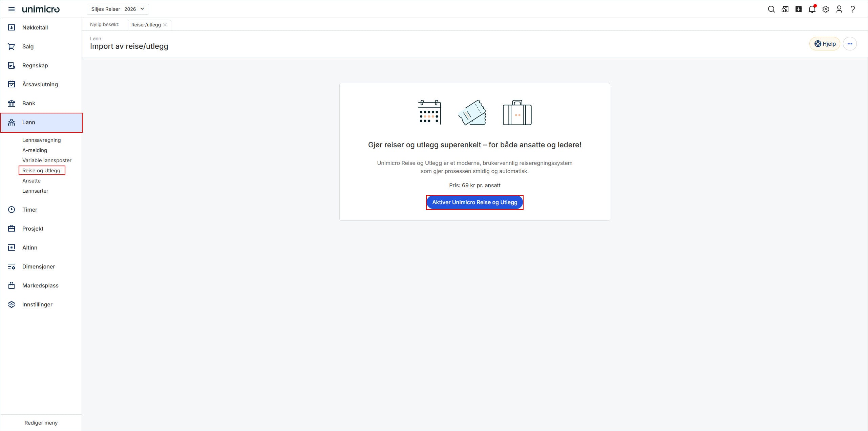The image size is (868, 431).
Task: Select the Reiser/utlegg recent tab
Action: (146, 25)
